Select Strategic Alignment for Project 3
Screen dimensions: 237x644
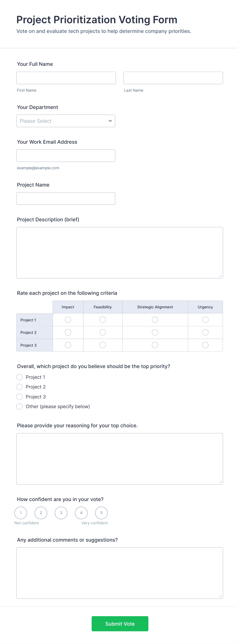click(x=155, y=345)
